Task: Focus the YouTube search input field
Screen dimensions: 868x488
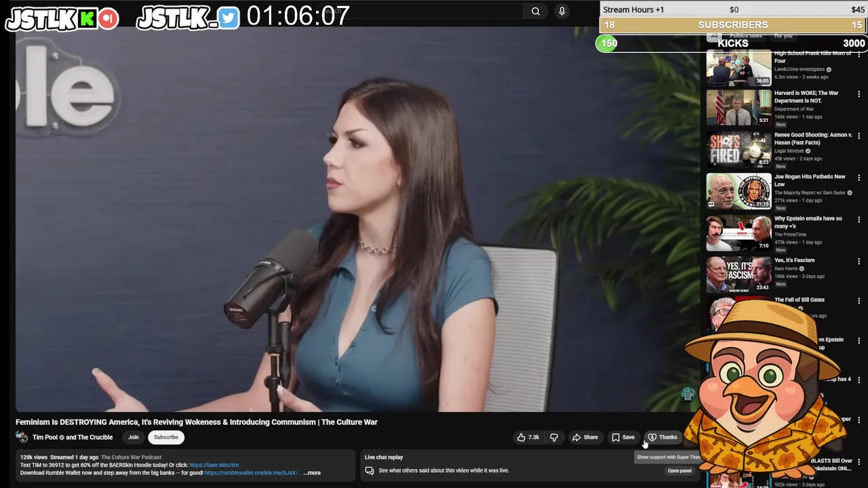Action: tap(420, 11)
